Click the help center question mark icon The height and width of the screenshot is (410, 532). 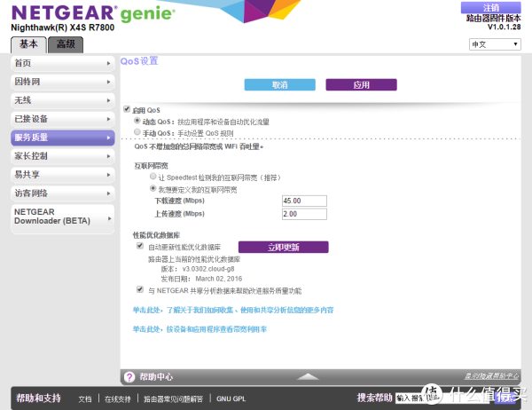(129, 377)
